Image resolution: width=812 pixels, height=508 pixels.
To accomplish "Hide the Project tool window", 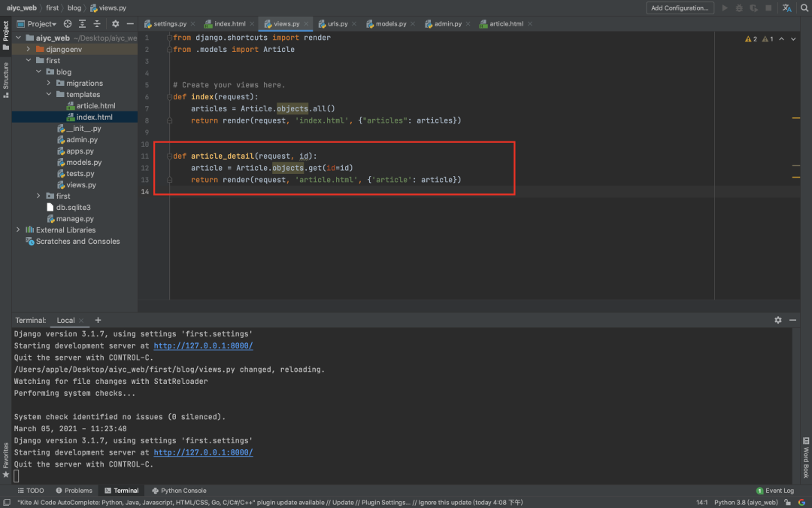I will [x=130, y=24].
